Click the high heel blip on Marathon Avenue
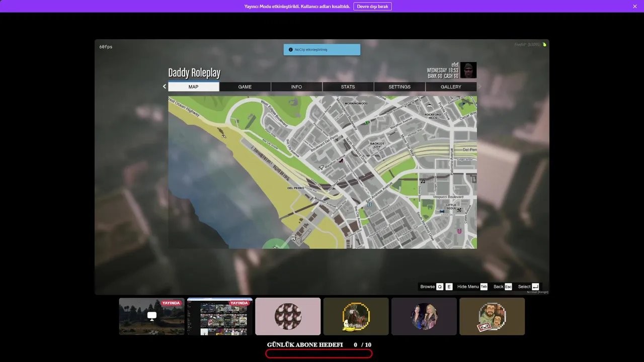This screenshot has height=362, width=644. tap(342, 161)
